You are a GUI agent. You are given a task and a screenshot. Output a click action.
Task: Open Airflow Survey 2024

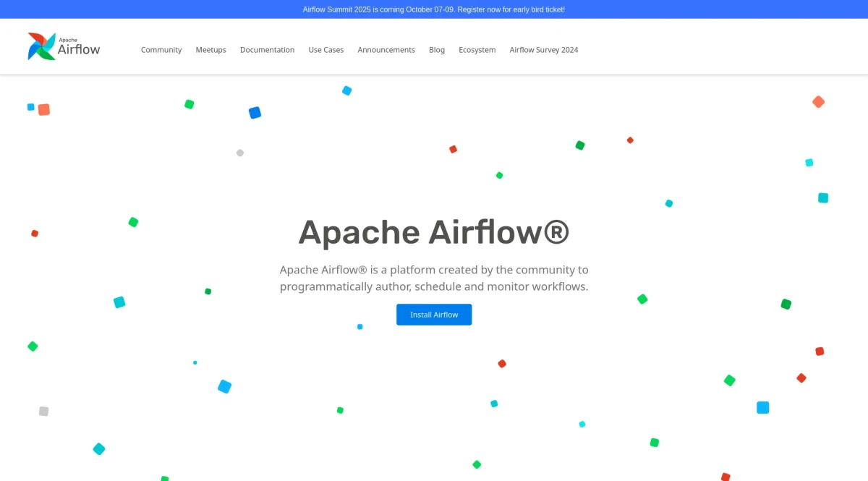(x=543, y=49)
